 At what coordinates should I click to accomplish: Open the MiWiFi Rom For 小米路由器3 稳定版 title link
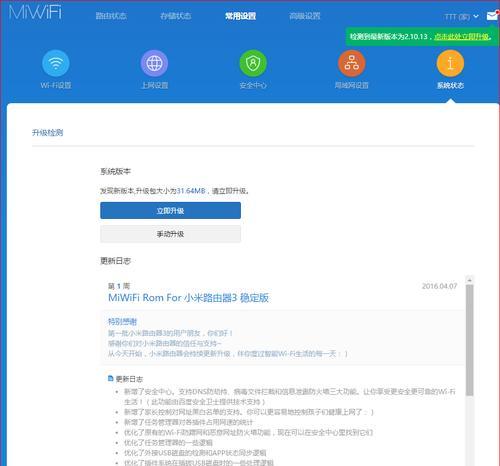188,298
